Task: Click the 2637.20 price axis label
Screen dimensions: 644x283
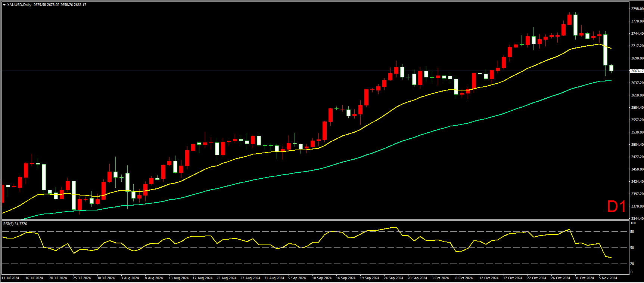Action: pos(637,83)
